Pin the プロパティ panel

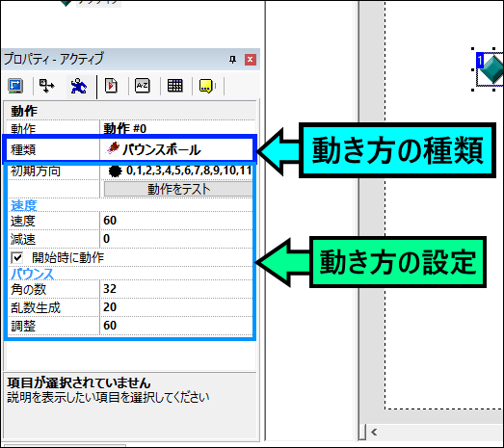tap(232, 60)
